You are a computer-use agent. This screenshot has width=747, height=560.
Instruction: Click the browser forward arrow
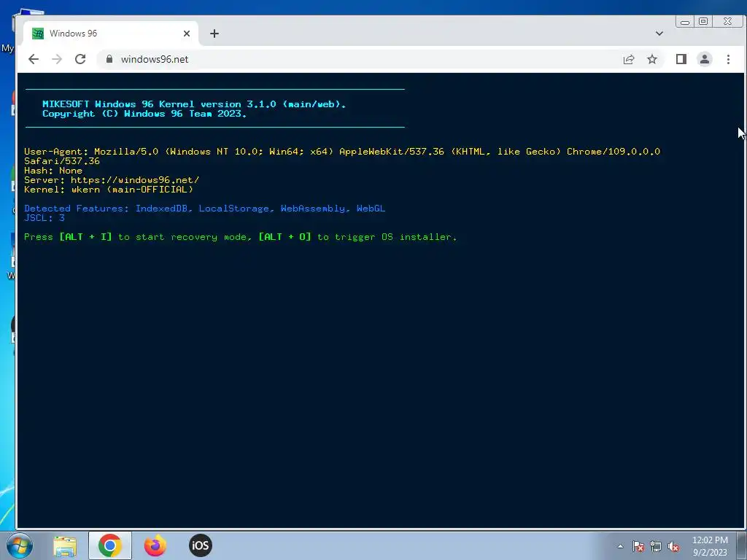pos(57,59)
